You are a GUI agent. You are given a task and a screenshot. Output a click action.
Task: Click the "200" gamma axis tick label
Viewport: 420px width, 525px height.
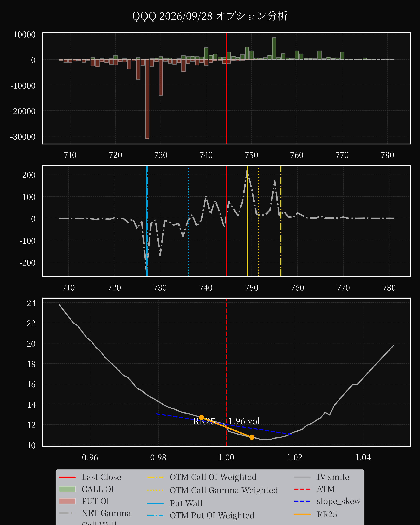(29, 175)
